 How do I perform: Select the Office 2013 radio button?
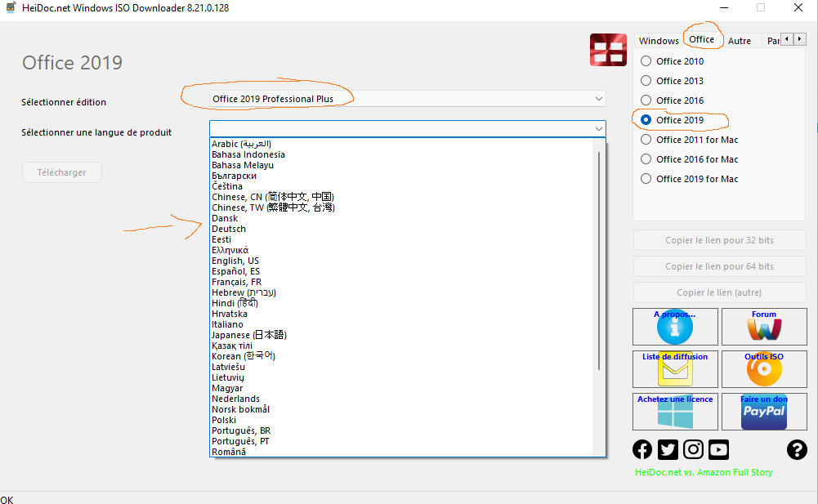(646, 81)
